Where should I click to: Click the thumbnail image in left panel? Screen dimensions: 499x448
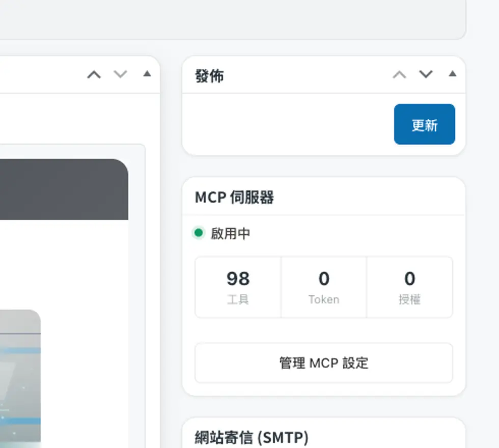pyautogui.click(x=20, y=379)
